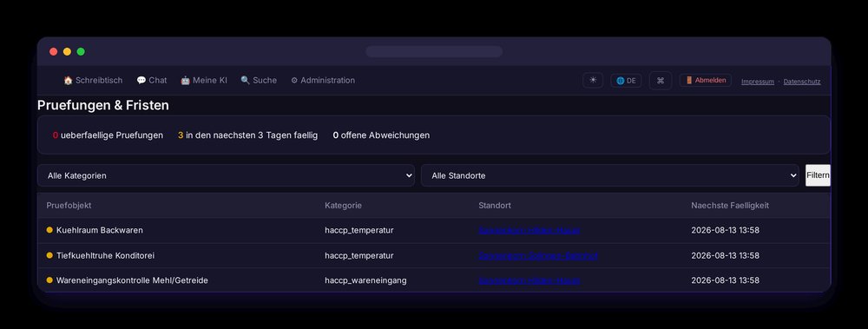The height and width of the screenshot is (329, 868).
Task: Open Meine KI in the navigation
Action: pos(204,81)
